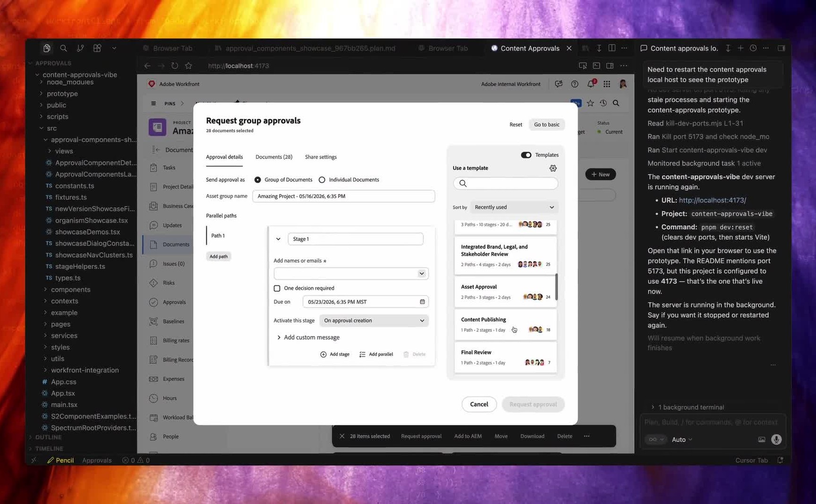Select the Content Publishing template card
The height and width of the screenshot is (504, 816).
point(505,324)
